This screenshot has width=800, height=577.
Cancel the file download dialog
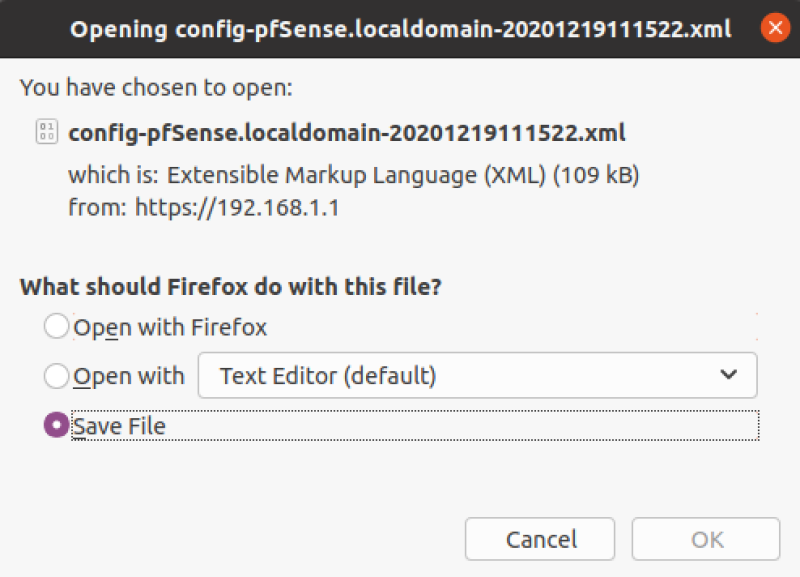tap(540, 539)
